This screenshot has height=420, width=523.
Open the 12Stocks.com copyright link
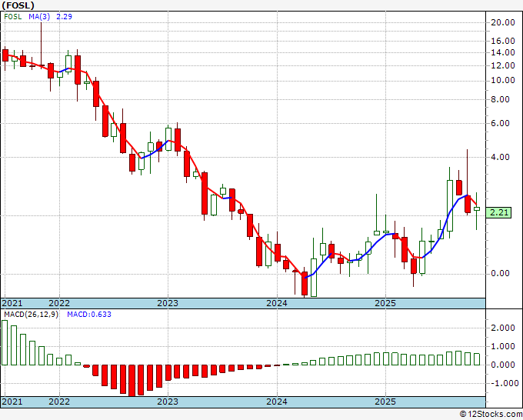pyautogui.click(x=491, y=415)
